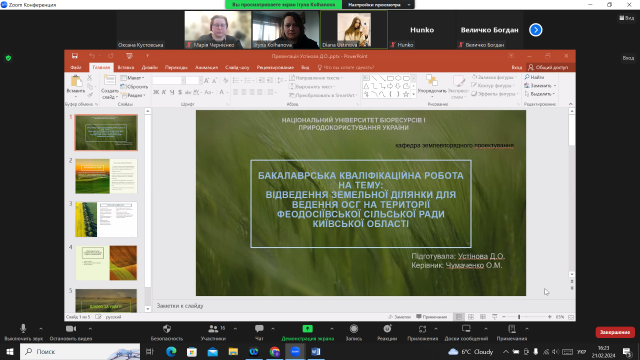Select slide 4 thumbnail
The width and height of the screenshot is (640, 360).
pyautogui.click(x=106, y=263)
